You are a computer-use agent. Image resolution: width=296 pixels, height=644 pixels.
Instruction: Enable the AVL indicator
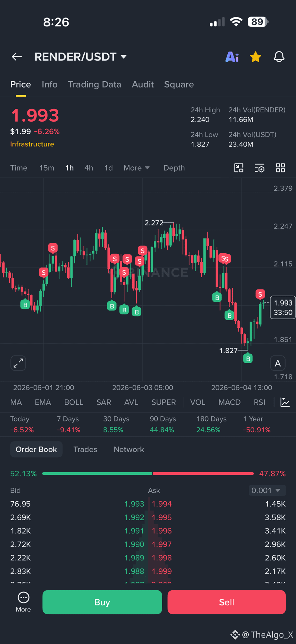click(131, 402)
